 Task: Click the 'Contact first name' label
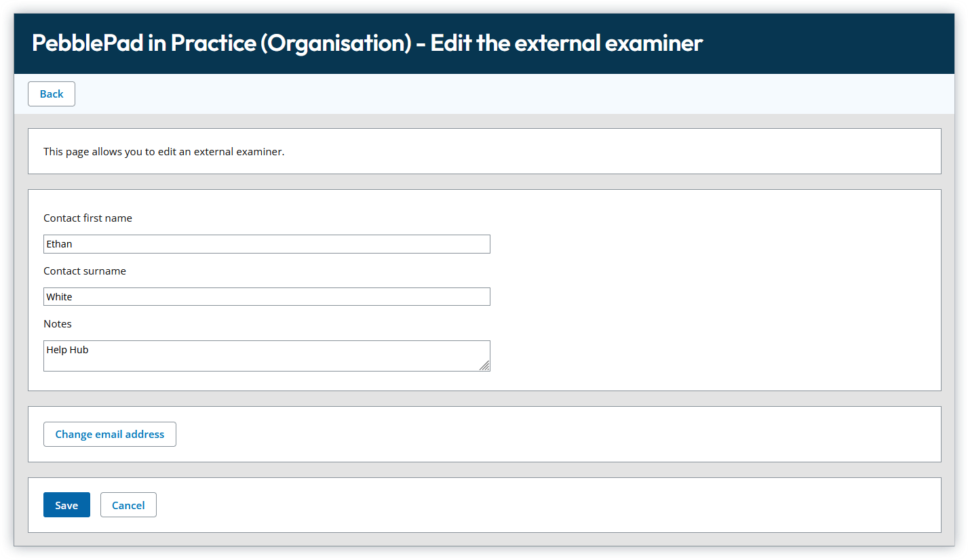[x=88, y=218]
